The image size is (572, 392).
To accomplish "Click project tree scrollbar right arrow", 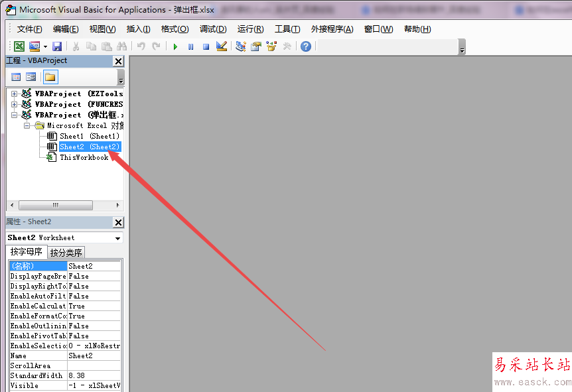I will (118, 206).
